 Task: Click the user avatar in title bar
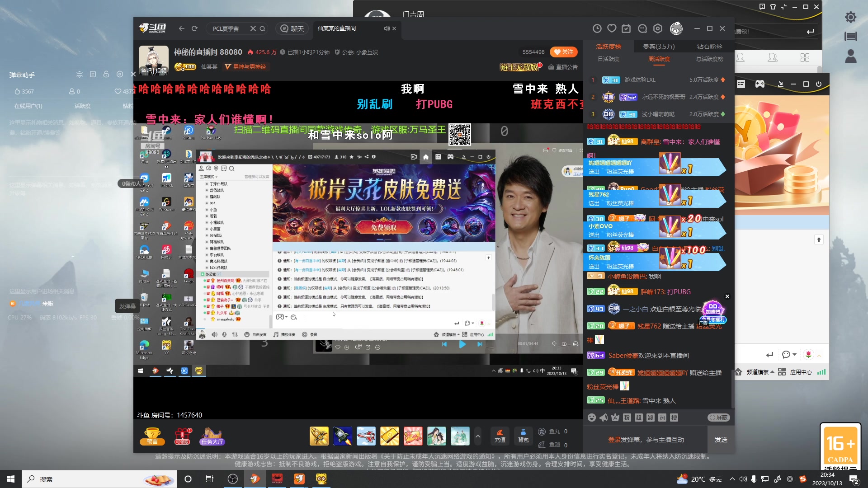[x=676, y=28]
